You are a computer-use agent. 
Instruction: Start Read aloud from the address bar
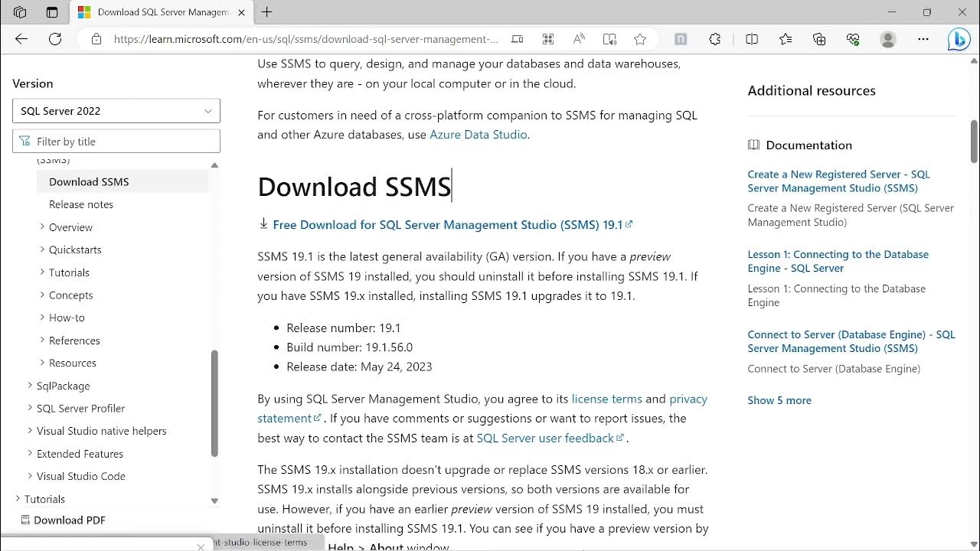(x=579, y=39)
